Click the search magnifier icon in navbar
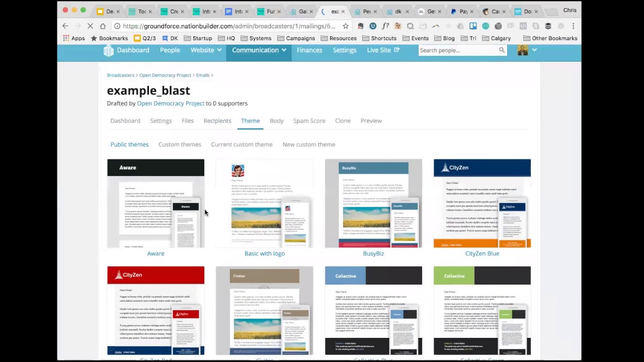This screenshot has width=644, height=362. [502, 50]
